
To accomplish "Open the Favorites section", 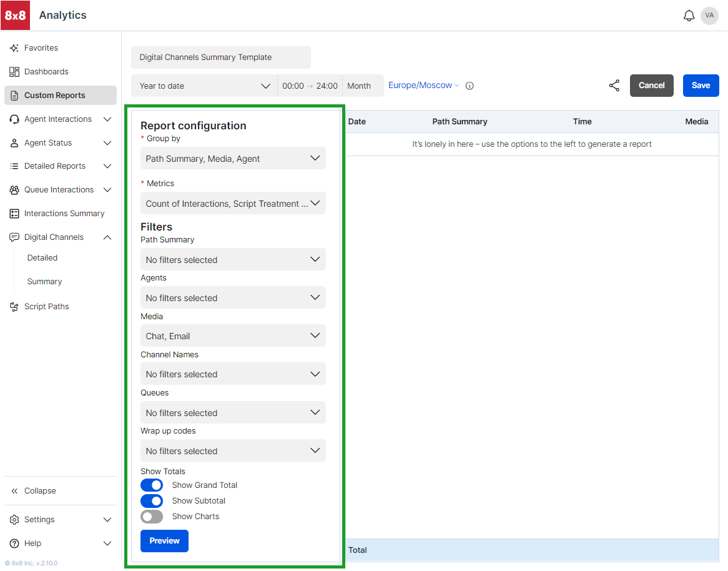I will (x=41, y=47).
